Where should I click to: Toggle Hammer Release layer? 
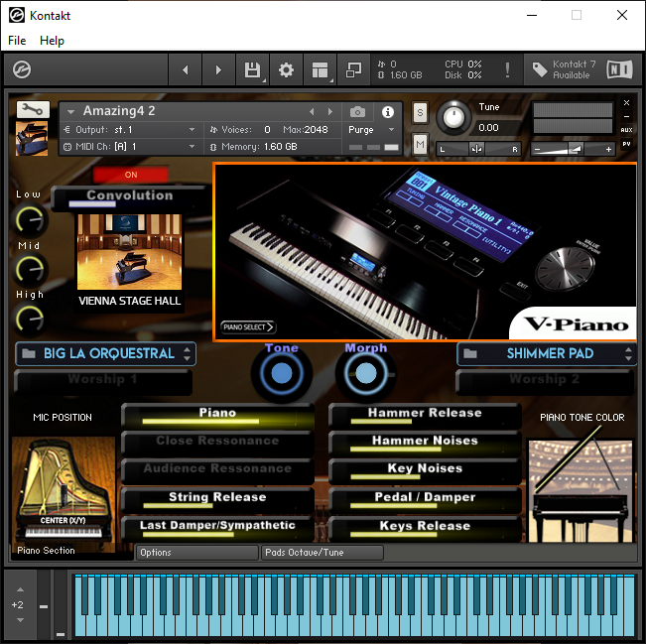pyautogui.click(x=425, y=416)
